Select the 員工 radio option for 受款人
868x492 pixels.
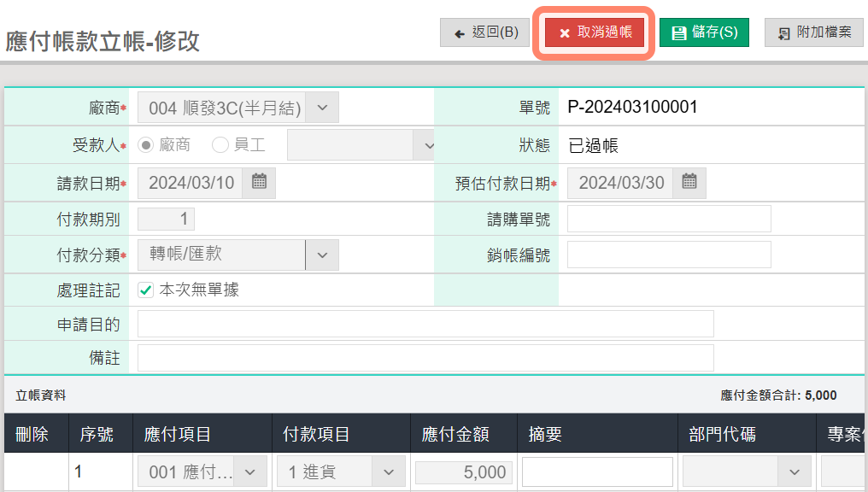tap(220, 145)
